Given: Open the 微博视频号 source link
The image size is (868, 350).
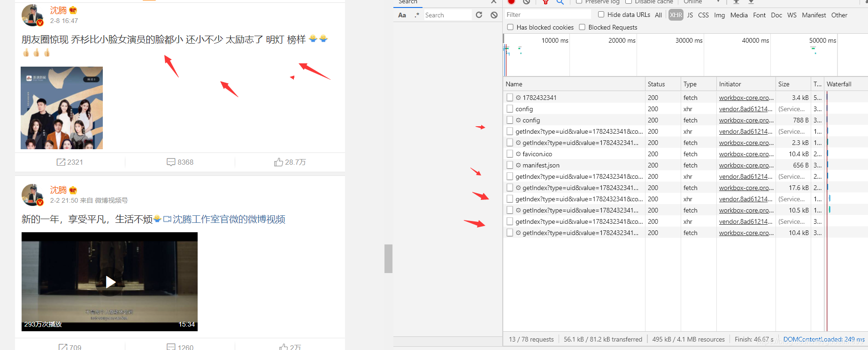Looking at the screenshot, I should (111, 200).
